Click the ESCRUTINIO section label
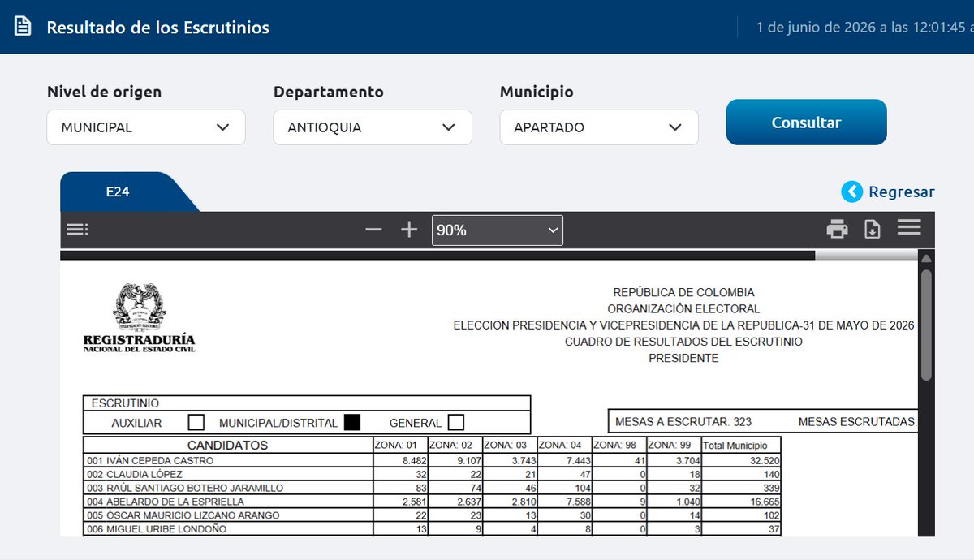974x560 pixels. pyautogui.click(x=125, y=403)
